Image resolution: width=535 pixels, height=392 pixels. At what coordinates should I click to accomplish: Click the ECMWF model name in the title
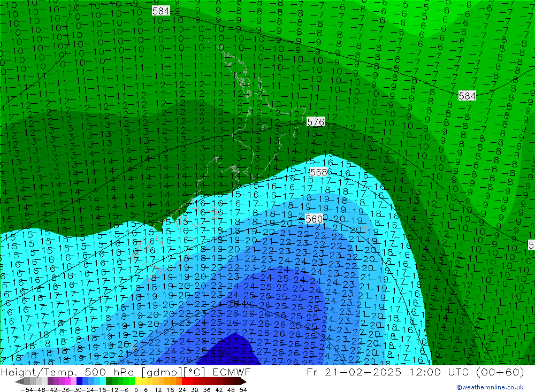coord(232,372)
